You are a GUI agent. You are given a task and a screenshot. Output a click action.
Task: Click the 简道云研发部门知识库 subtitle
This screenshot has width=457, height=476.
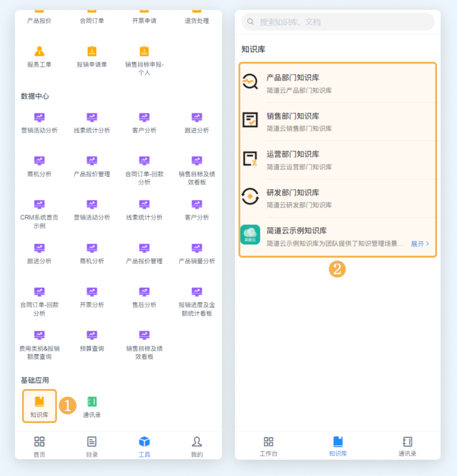point(299,205)
